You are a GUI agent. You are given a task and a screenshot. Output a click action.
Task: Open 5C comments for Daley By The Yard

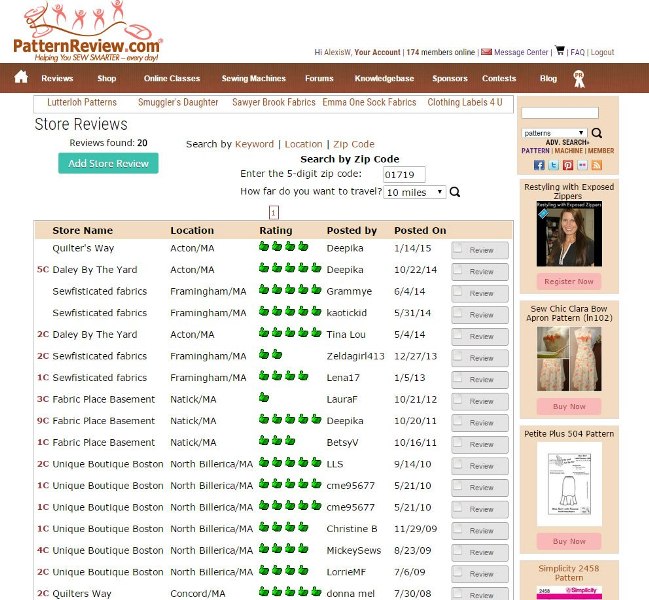pyautogui.click(x=43, y=269)
